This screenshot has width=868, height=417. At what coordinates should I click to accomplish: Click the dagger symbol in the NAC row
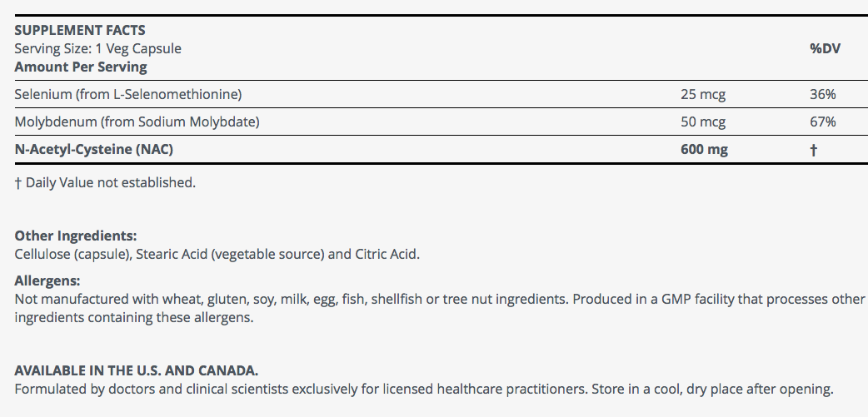[x=813, y=150]
